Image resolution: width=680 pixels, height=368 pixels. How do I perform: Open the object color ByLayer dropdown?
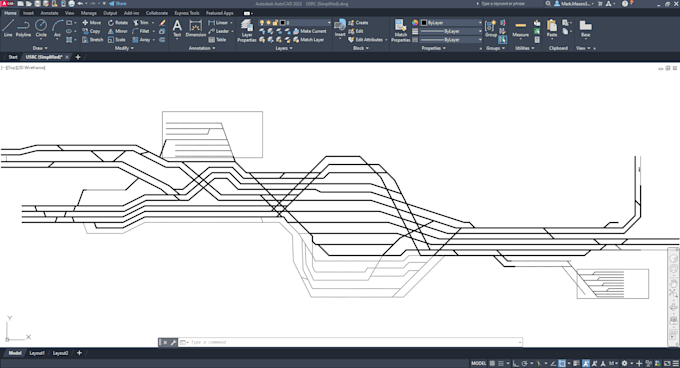pos(451,23)
